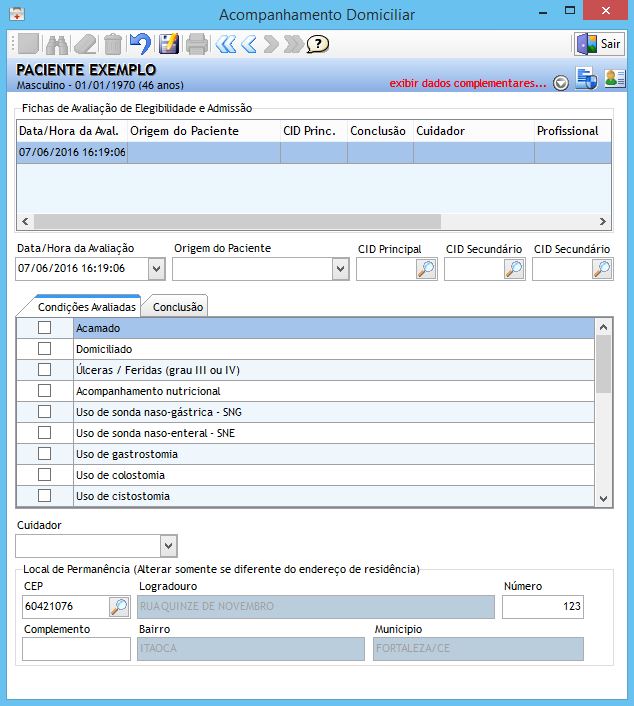Open search with the binoculars icon
The image size is (634, 706).
(57, 44)
